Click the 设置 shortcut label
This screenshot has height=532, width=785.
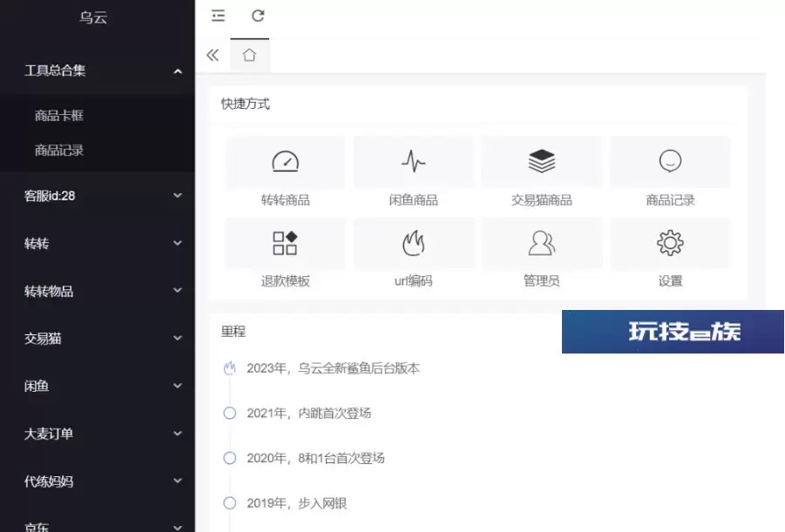pos(670,280)
